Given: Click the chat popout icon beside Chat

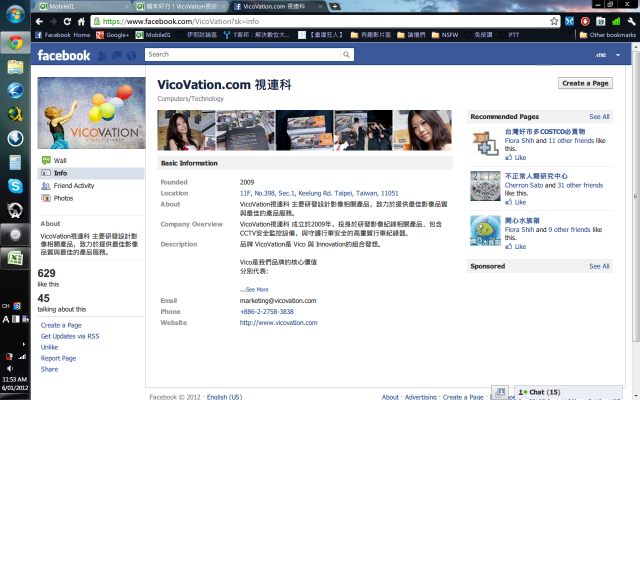Looking at the screenshot, I should 500,393.
